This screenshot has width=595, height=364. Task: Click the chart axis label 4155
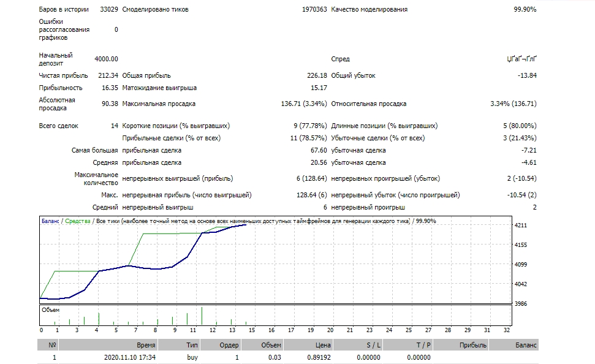click(521, 245)
